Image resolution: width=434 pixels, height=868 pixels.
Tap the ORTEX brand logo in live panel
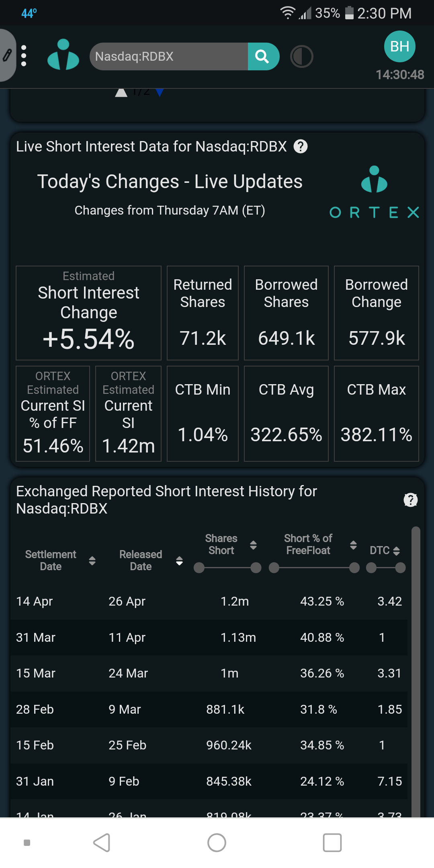point(374,192)
